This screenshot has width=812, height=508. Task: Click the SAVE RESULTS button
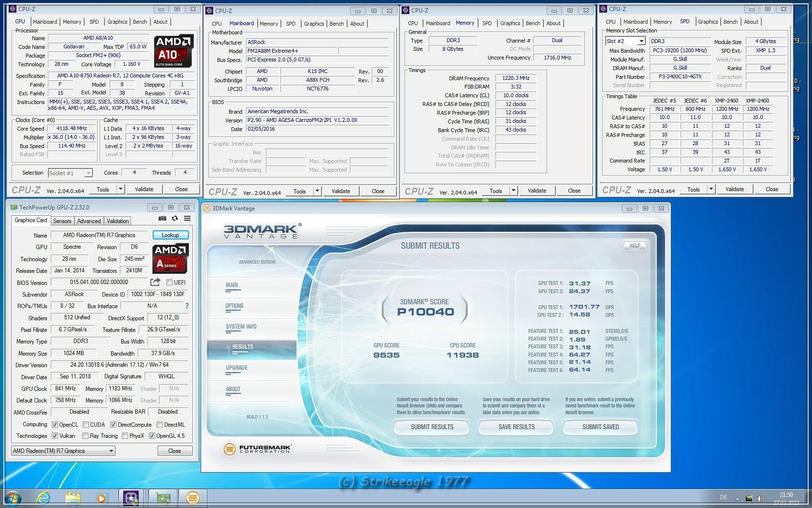point(516,427)
